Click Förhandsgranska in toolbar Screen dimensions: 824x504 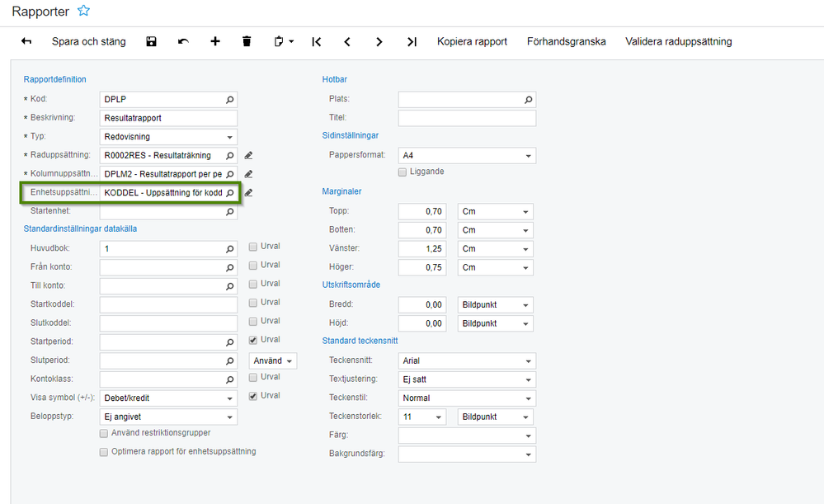click(x=566, y=41)
